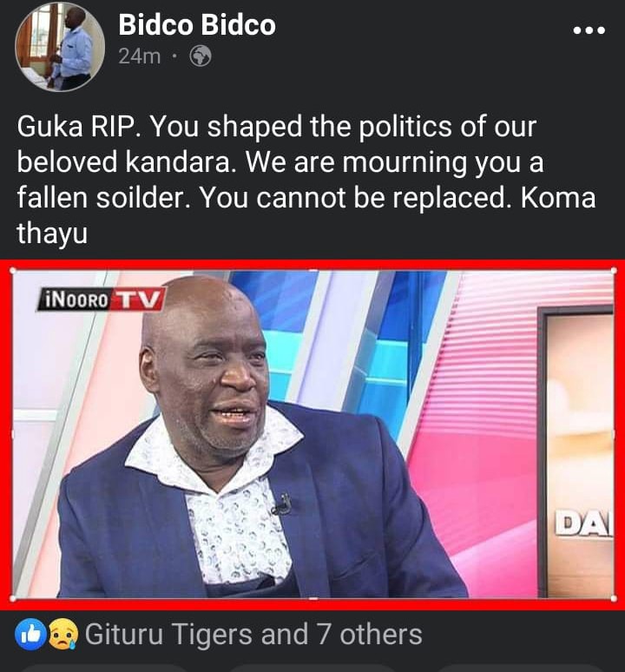Click the 24m post timestamp
Image resolution: width=625 pixels, height=672 pixels.
coord(140,56)
